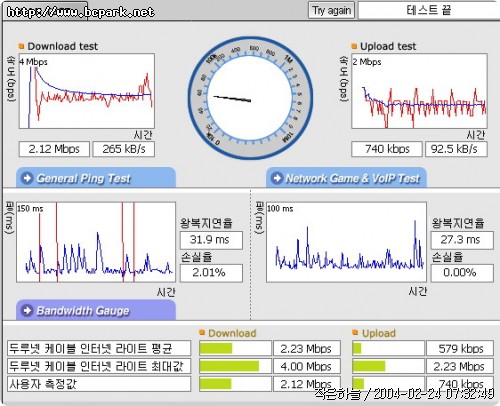Click the orange bullet beside Upload column header
Viewport: 500px width, 406px height.
[x=355, y=332]
